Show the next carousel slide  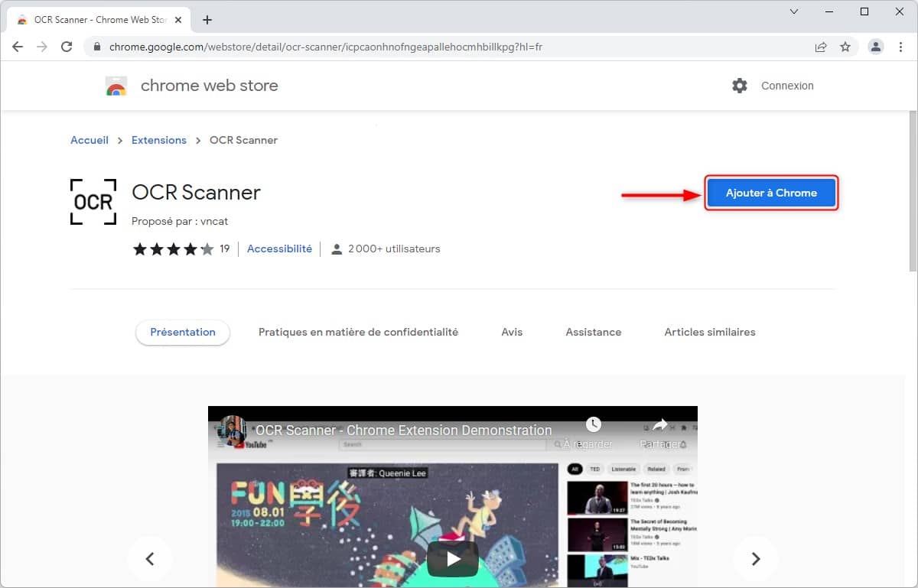click(x=756, y=559)
